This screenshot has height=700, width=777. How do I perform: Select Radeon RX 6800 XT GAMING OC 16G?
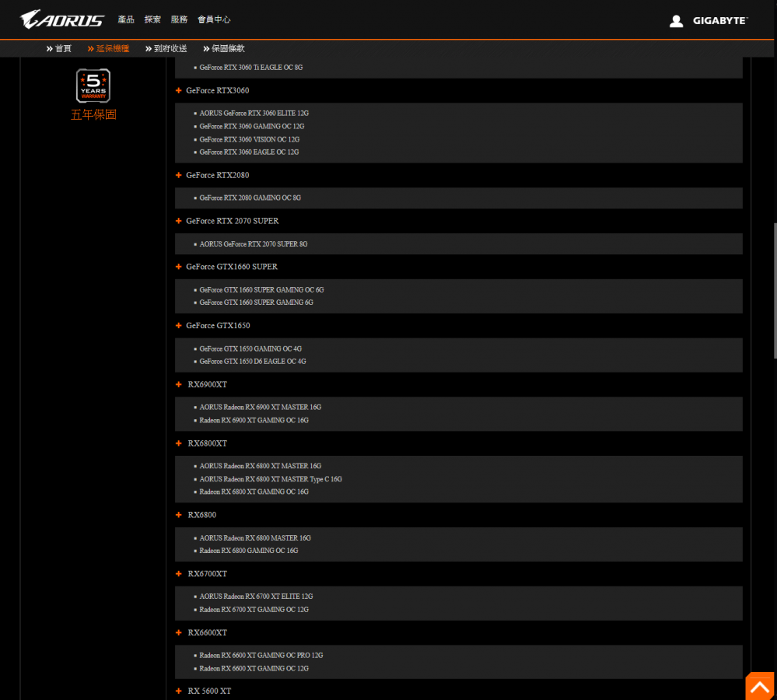point(254,492)
